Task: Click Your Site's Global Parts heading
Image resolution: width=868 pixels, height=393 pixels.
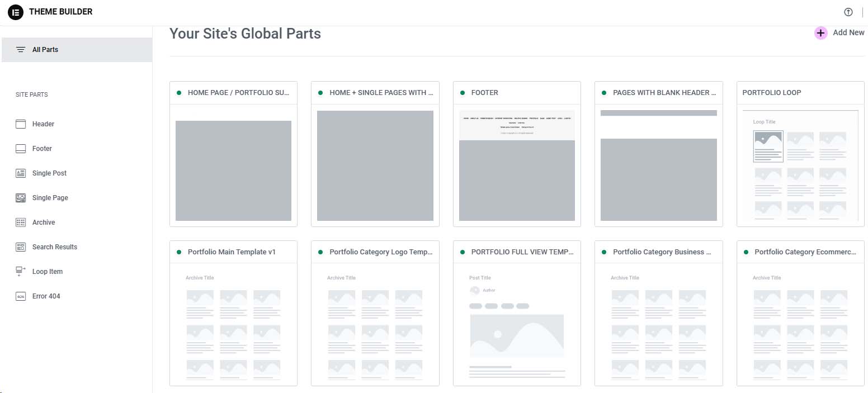Action: pyautogui.click(x=246, y=34)
